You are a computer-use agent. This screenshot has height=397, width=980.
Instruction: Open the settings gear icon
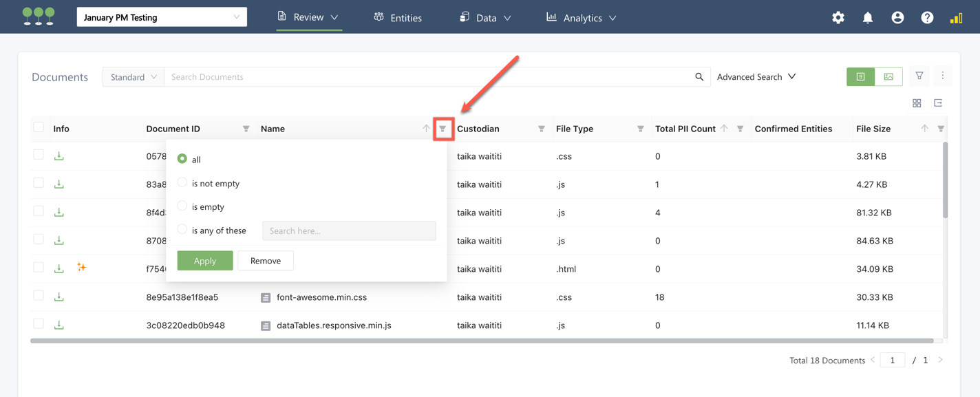coord(838,18)
